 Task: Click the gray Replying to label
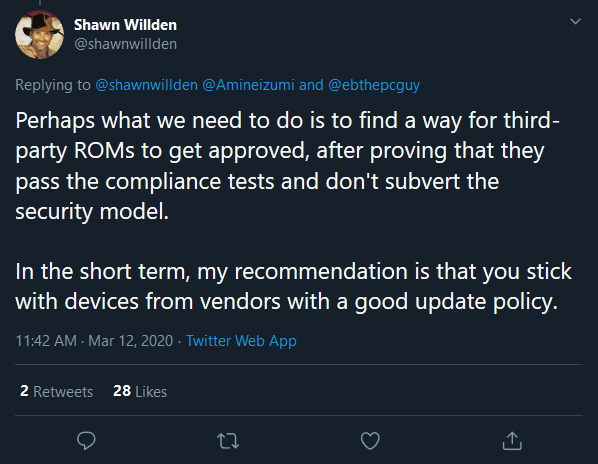click(53, 85)
